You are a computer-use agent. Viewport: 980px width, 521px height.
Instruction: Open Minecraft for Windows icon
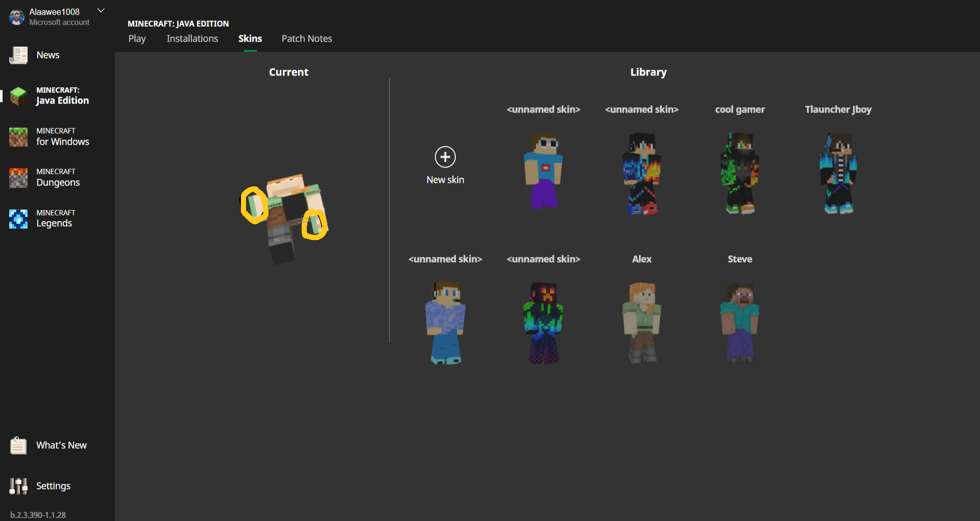point(18,137)
